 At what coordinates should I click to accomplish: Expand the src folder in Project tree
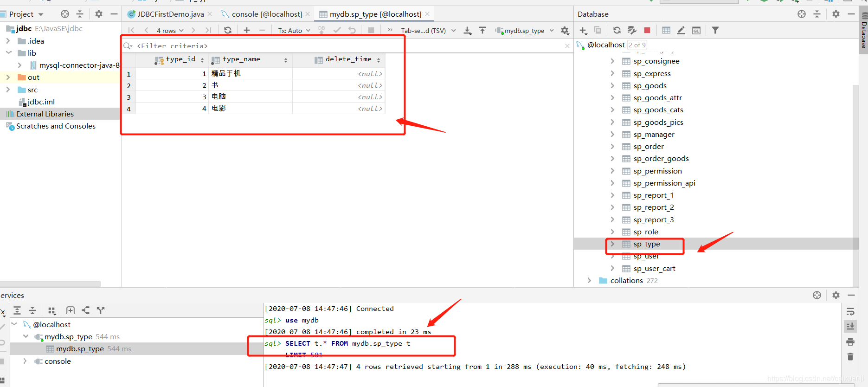click(x=8, y=90)
